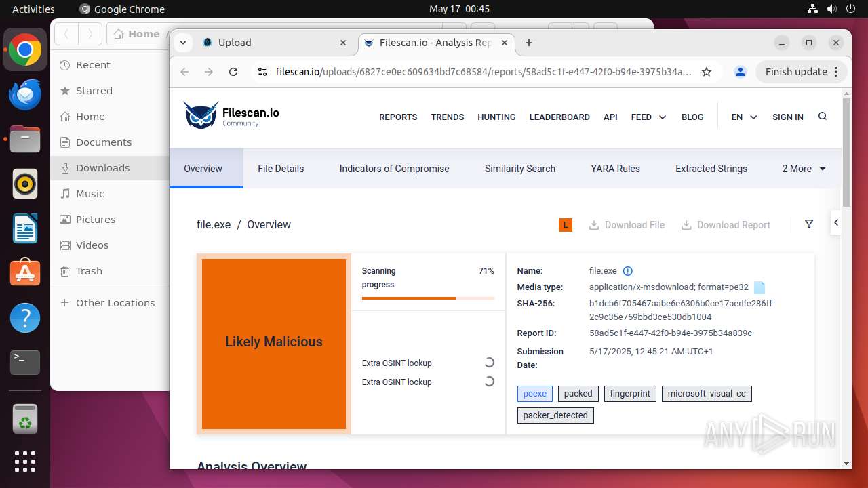Click the packed tag

(578, 394)
